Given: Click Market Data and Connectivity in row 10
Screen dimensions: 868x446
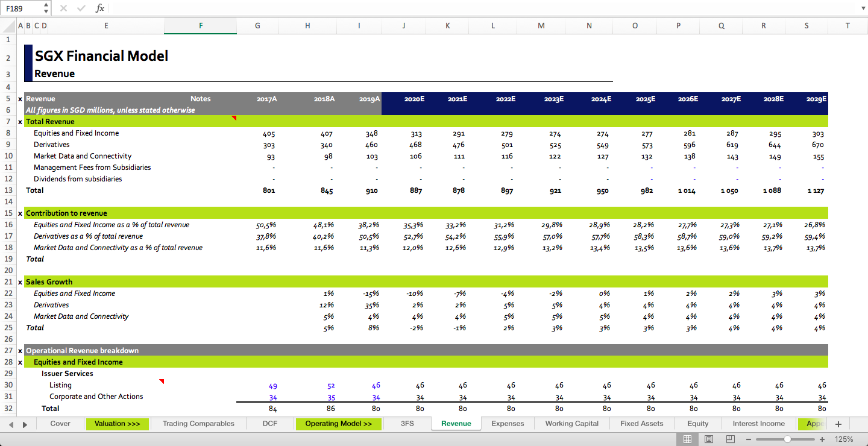Looking at the screenshot, I should point(83,156).
